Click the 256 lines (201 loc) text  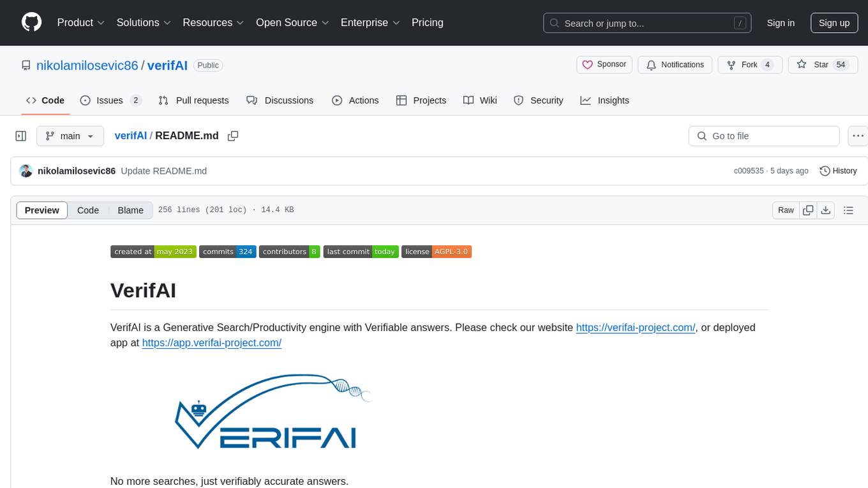click(202, 210)
